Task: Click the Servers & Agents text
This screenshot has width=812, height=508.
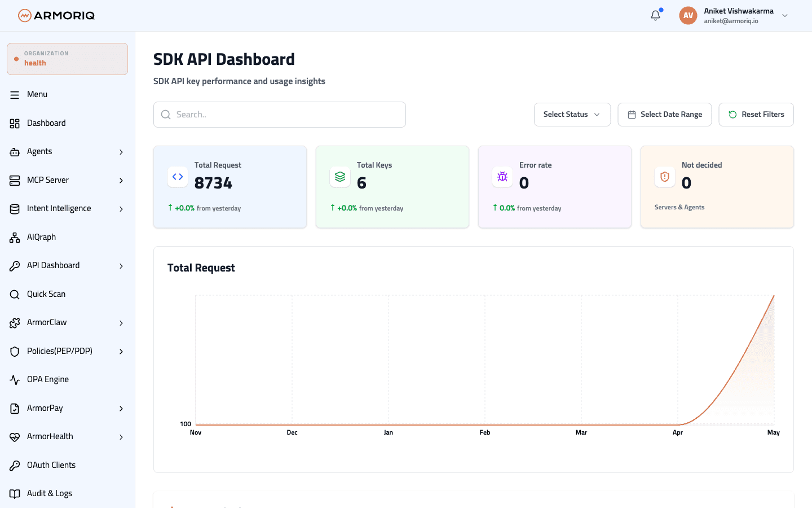Action: pos(679,207)
